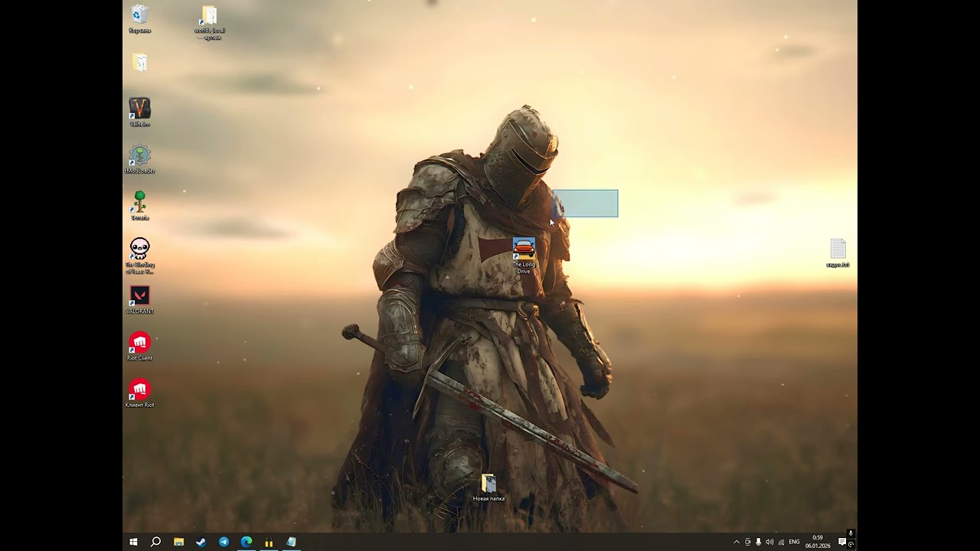
Task: Open the Windows Start menu
Action: click(x=133, y=542)
